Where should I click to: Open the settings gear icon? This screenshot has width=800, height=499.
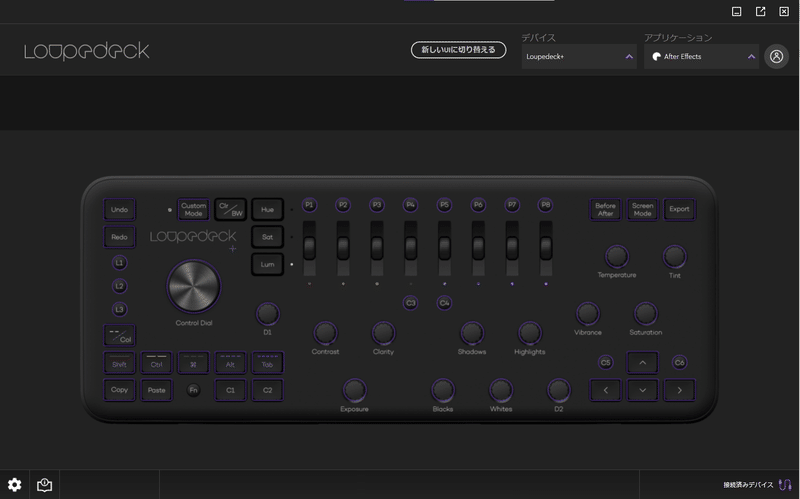(x=14, y=485)
